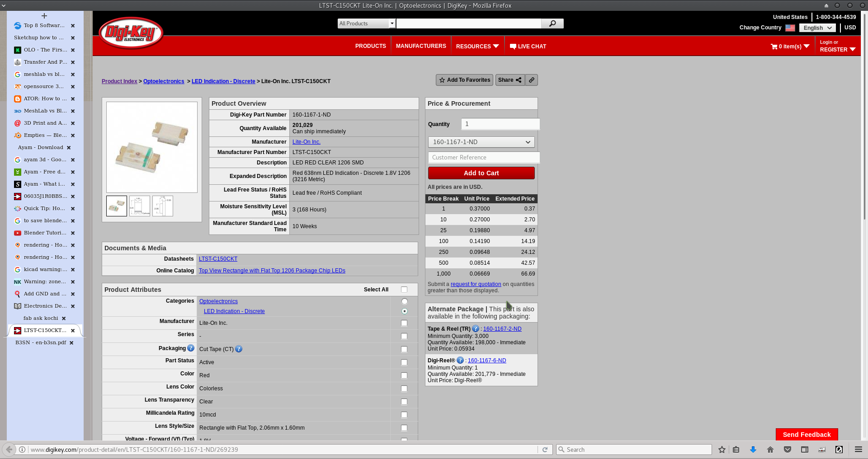Click the Digi-Key logo

131,33
